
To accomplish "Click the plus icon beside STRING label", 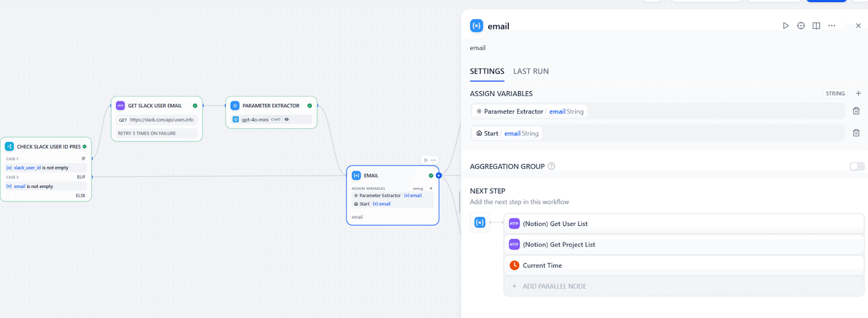I will (858, 94).
